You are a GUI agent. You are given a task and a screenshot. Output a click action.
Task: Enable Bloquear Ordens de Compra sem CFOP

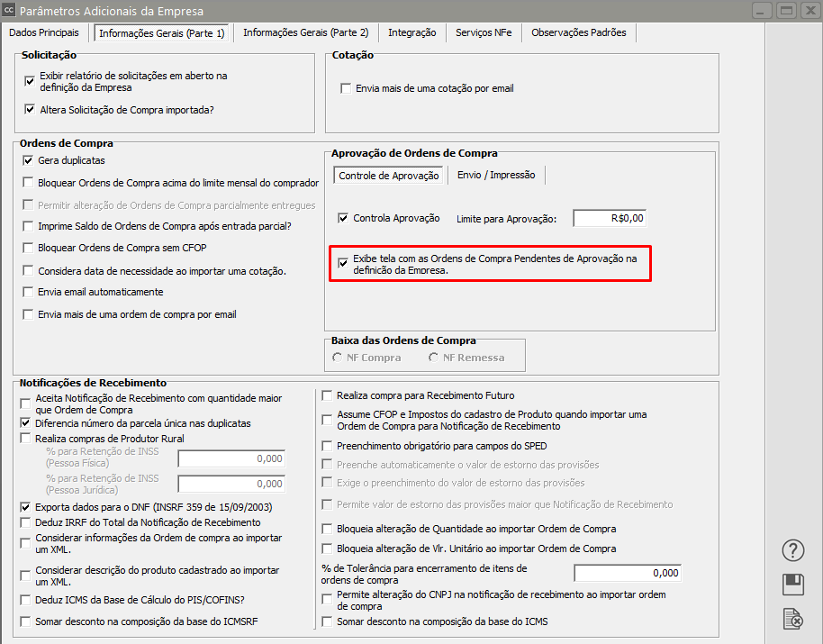coord(29,248)
